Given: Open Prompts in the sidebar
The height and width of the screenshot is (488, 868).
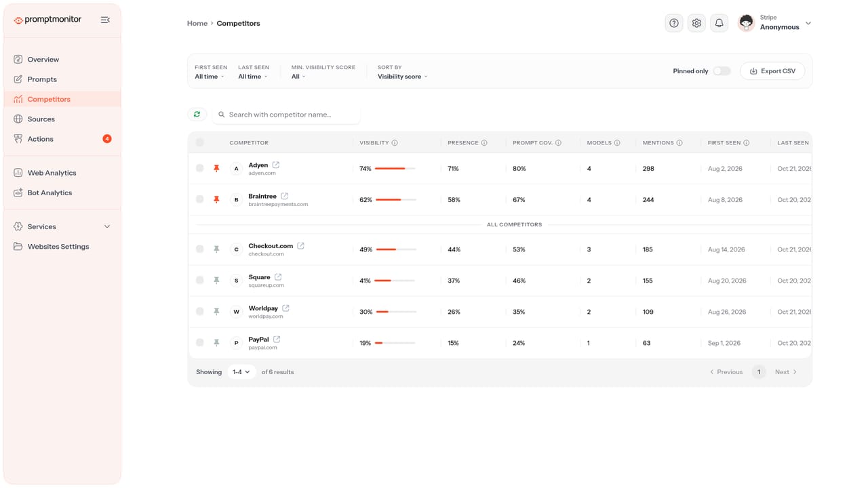Looking at the screenshot, I should 62,79.
